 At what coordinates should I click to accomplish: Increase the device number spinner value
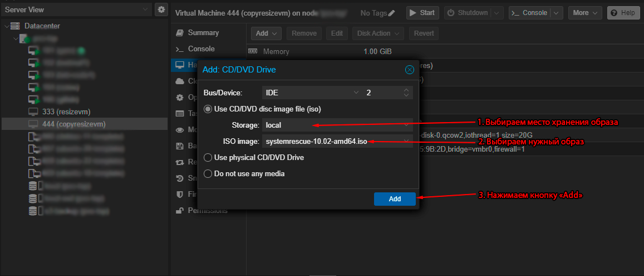406,90
